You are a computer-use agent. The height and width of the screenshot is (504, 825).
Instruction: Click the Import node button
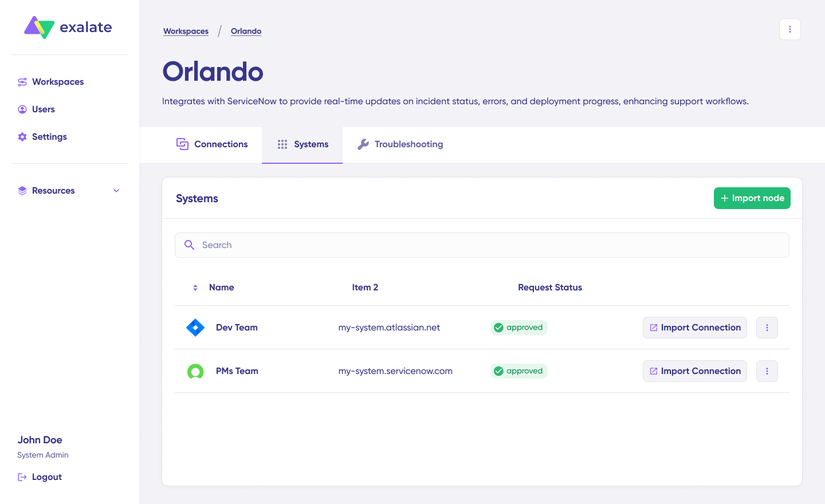[x=752, y=198]
